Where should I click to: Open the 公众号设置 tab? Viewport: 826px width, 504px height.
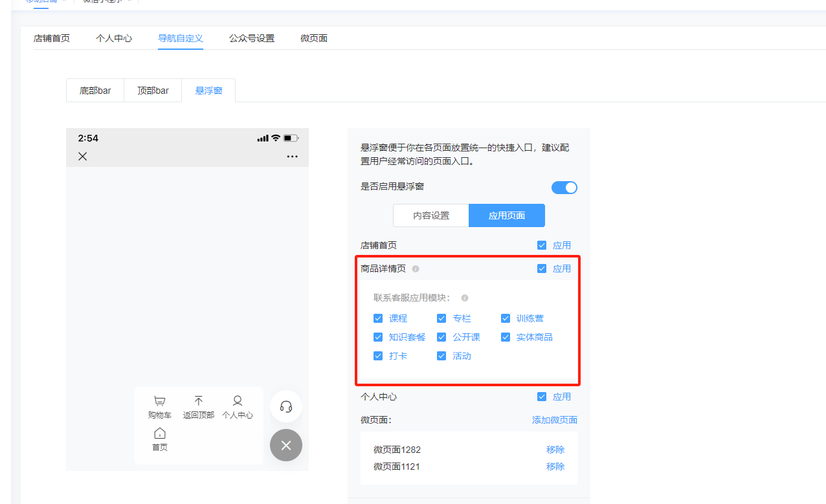tap(252, 38)
